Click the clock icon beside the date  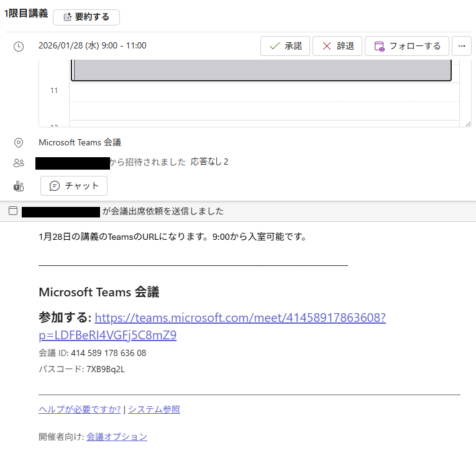click(x=19, y=46)
